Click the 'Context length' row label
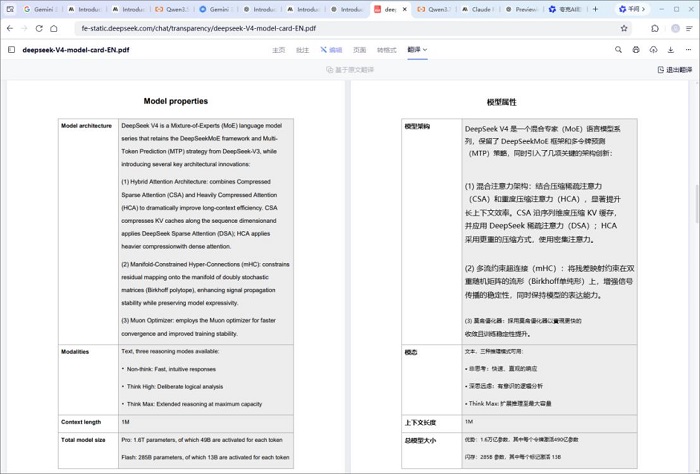The width and height of the screenshot is (700, 474). (81, 422)
